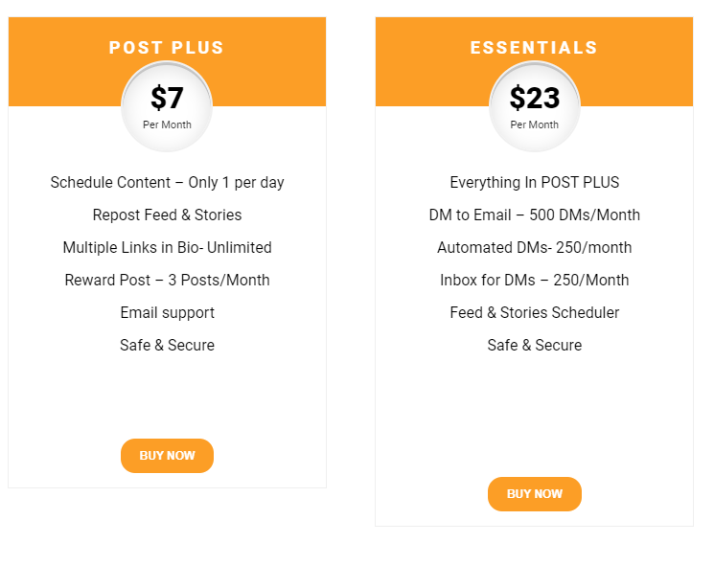Click 'Safe & Secure' in Essentials card
714x588 pixels.
point(535,345)
